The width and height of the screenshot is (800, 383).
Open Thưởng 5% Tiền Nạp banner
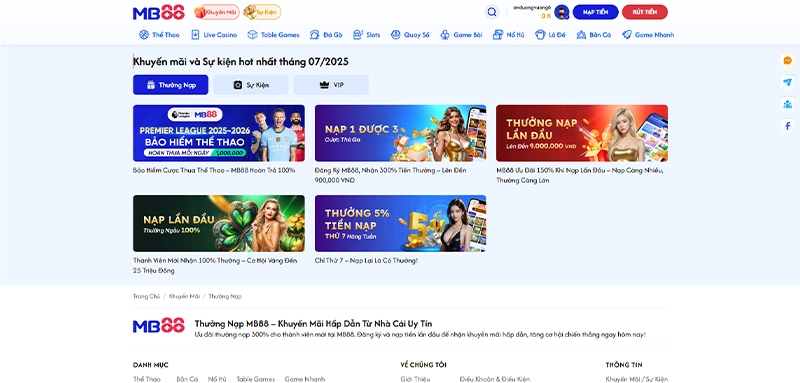(401, 223)
